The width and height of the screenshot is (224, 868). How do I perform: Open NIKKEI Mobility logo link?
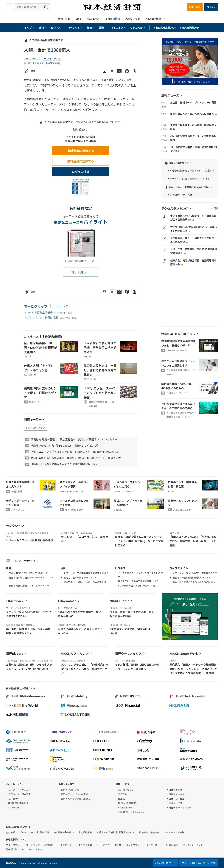[74, 696]
